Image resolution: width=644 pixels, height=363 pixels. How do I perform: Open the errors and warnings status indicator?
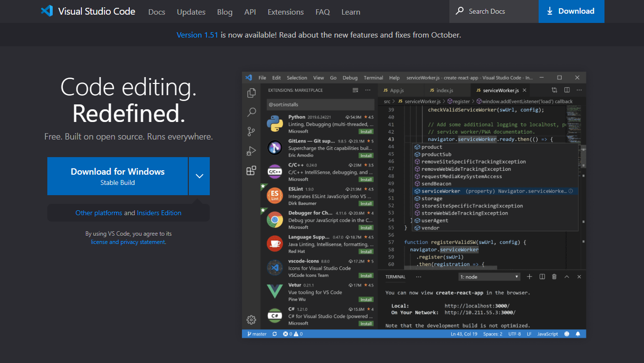point(293,334)
